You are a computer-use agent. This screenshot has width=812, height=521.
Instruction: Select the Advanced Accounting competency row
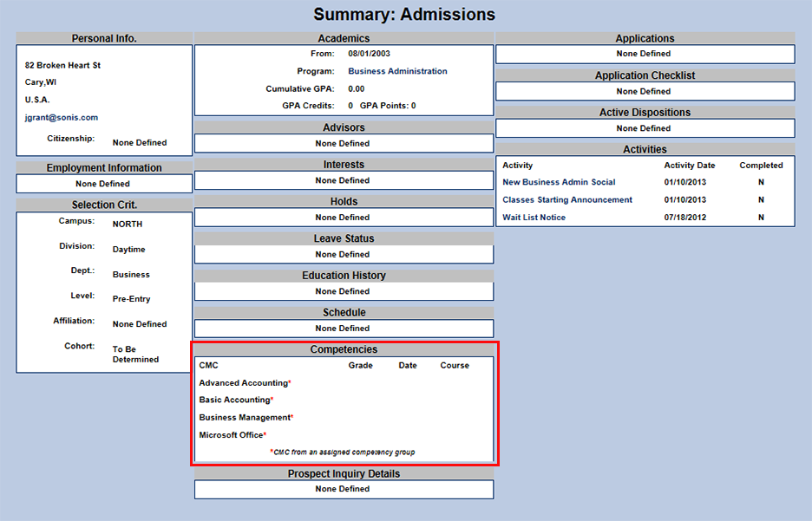pos(344,383)
